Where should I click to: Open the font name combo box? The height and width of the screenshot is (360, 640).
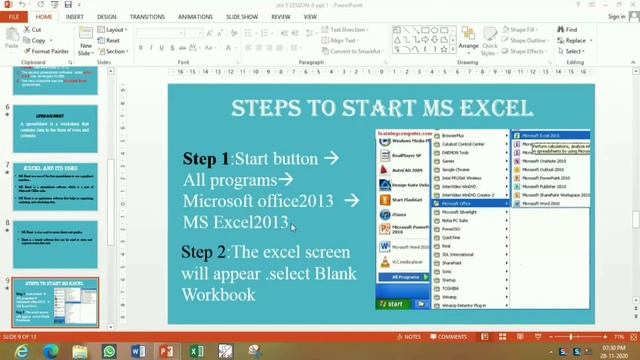pos(160,33)
